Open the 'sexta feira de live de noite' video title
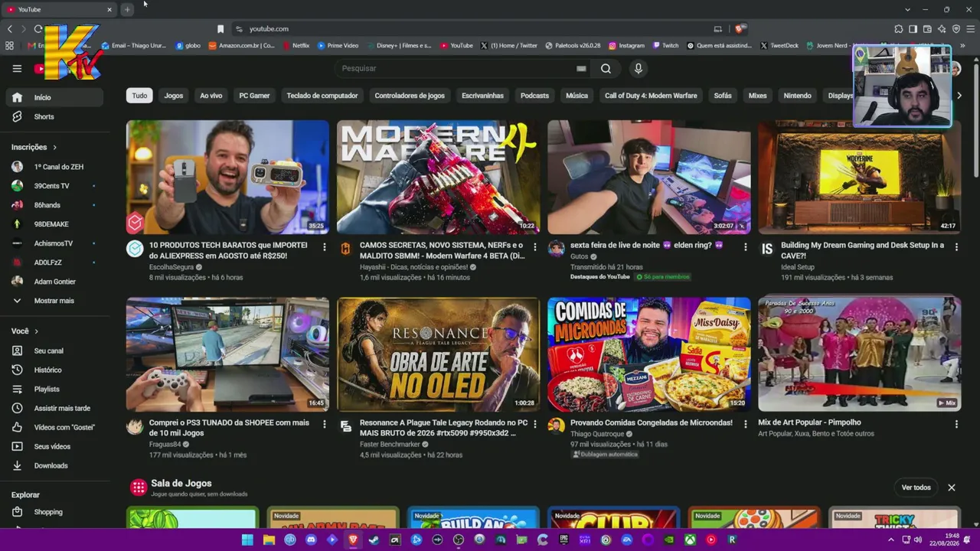This screenshot has width=980, height=551. [x=647, y=245]
